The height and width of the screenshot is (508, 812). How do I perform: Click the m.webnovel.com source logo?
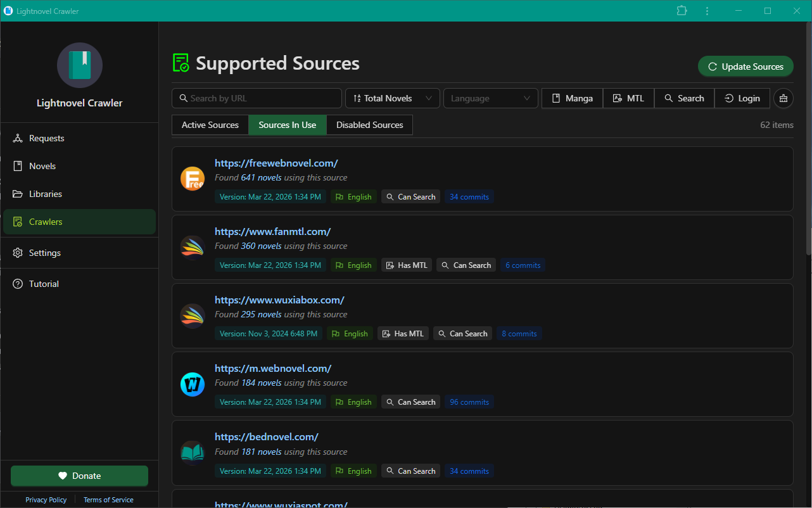click(193, 384)
